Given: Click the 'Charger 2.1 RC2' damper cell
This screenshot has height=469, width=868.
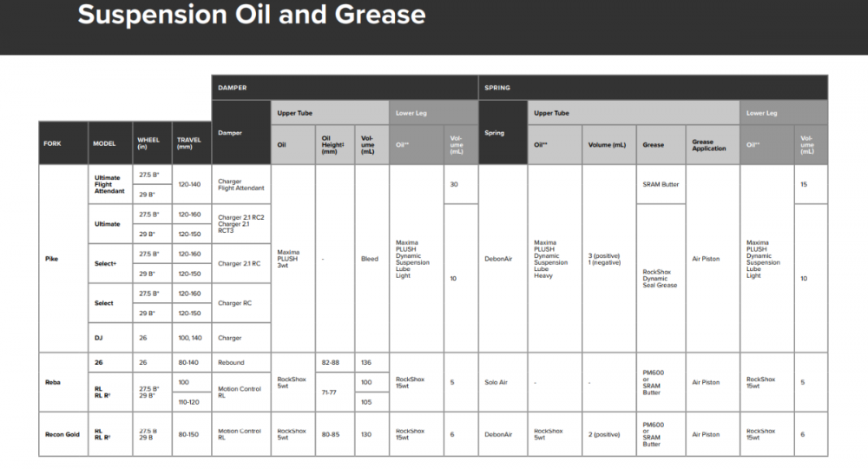Looking at the screenshot, I should coord(240,224).
